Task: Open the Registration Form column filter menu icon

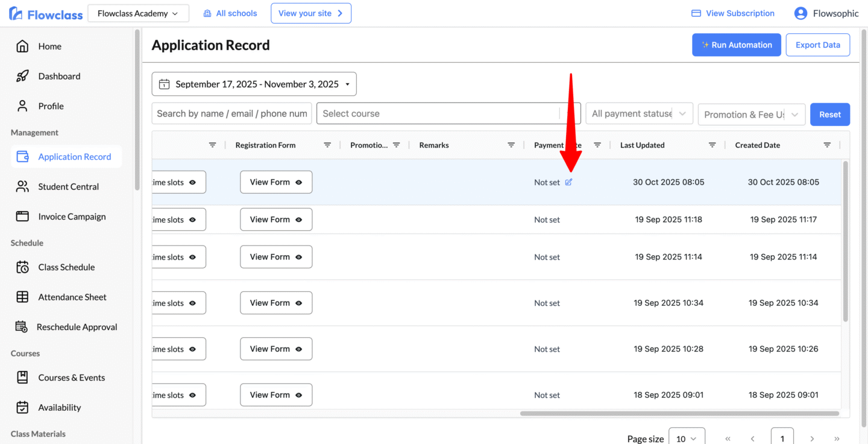Action: coord(327,145)
